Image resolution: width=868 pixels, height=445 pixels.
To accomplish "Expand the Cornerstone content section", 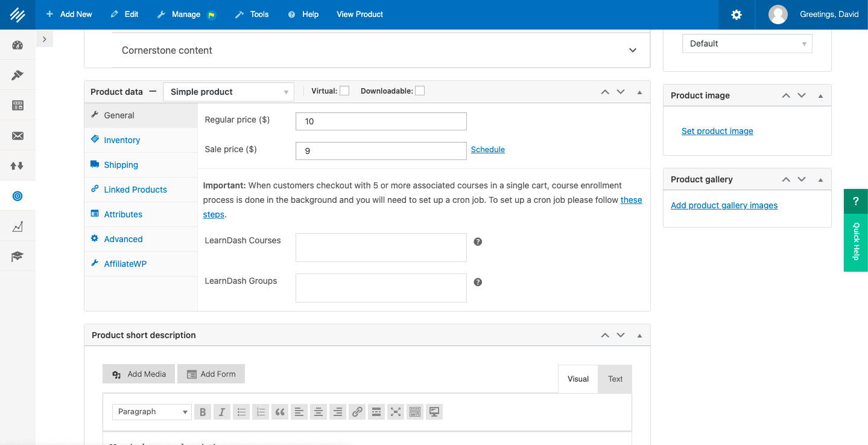I will [x=632, y=50].
